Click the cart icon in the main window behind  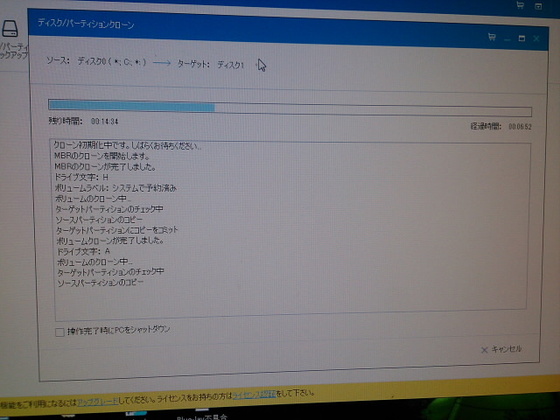pyautogui.click(x=520, y=5)
